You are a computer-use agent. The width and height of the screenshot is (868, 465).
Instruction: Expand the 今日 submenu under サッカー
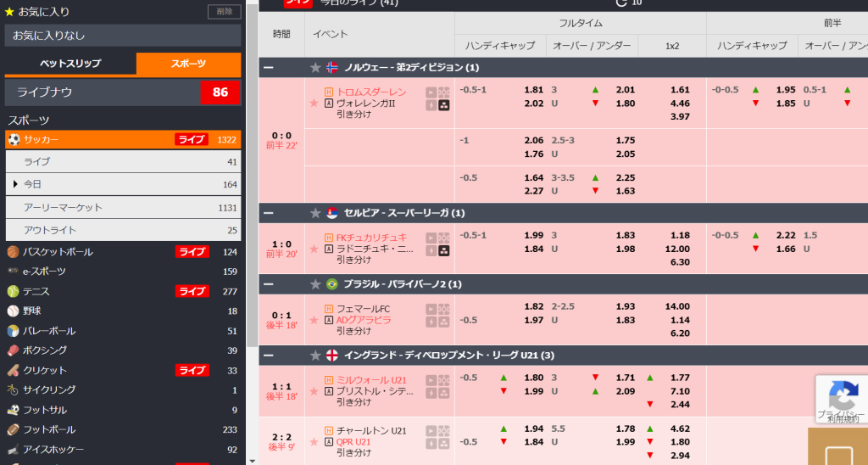click(x=15, y=184)
